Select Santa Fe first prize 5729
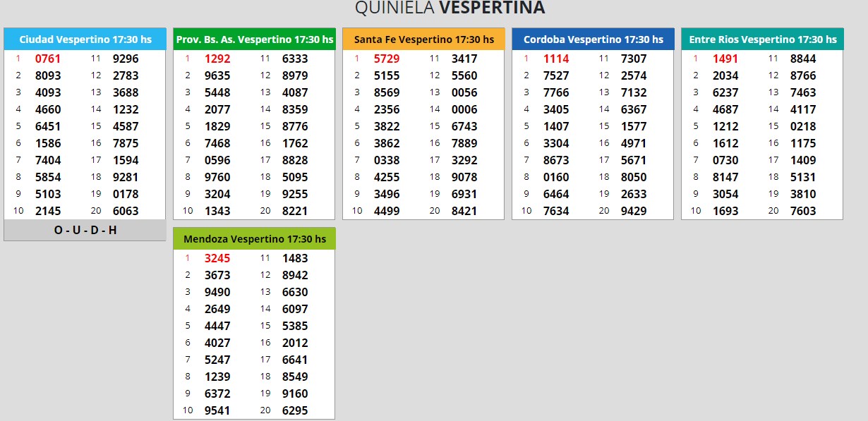Viewport: 868px width, 421px height. tap(387, 59)
